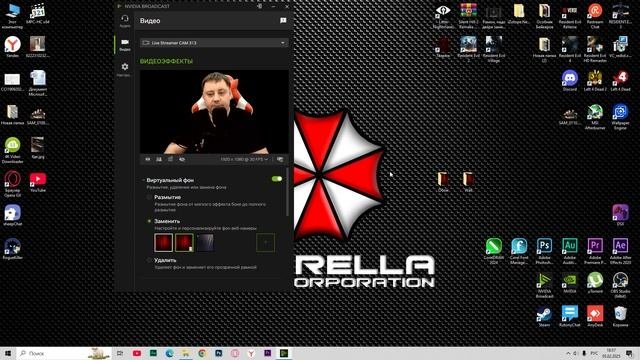Switch input language РУС in taskbar
Viewport: 640px width, 360px height.
[x=595, y=353]
